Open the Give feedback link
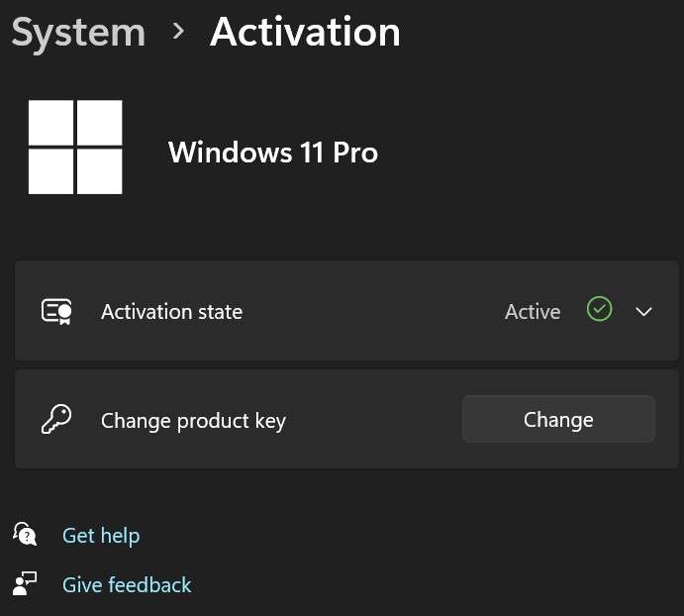This screenshot has width=684, height=616. 127,585
